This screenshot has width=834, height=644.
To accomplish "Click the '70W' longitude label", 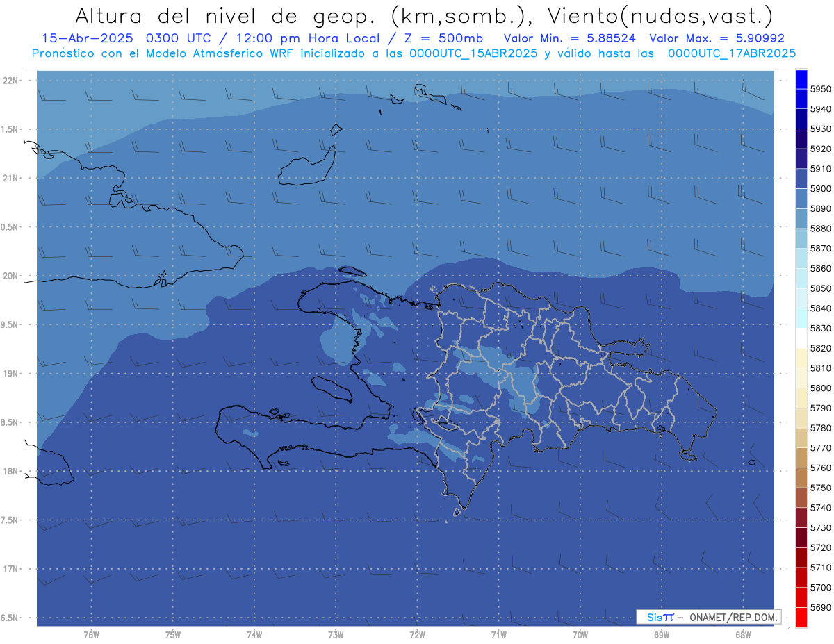I will 580,635.
